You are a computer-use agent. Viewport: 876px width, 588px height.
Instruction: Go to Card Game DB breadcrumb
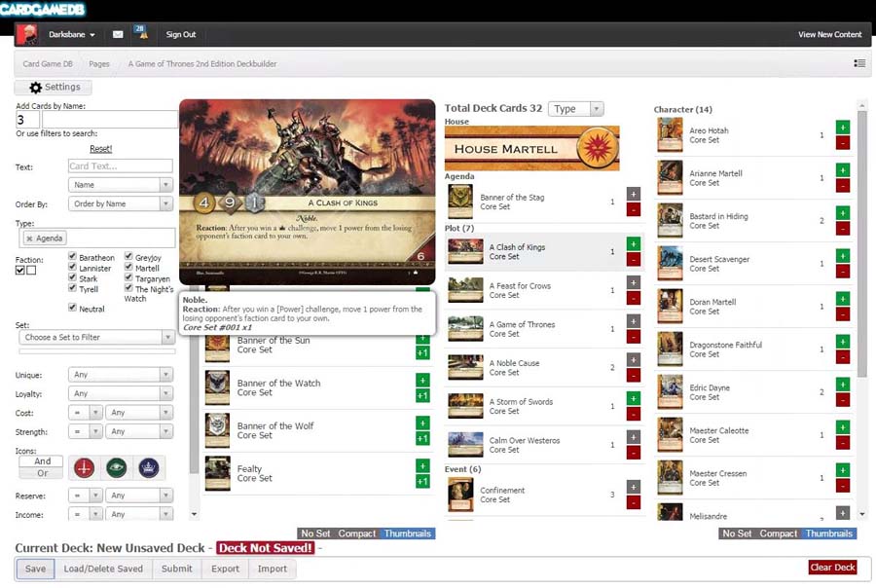(48, 63)
